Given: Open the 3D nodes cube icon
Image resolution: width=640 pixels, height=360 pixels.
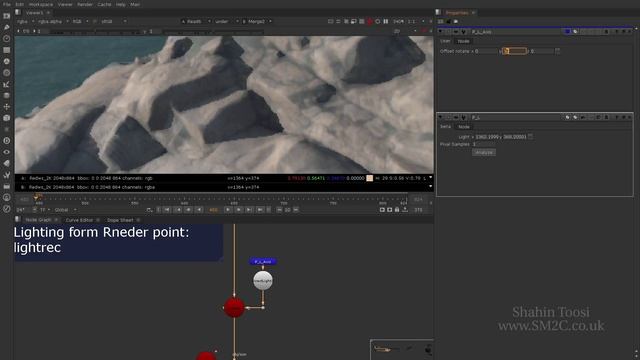Looking at the screenshot, I should pos(7,118).
